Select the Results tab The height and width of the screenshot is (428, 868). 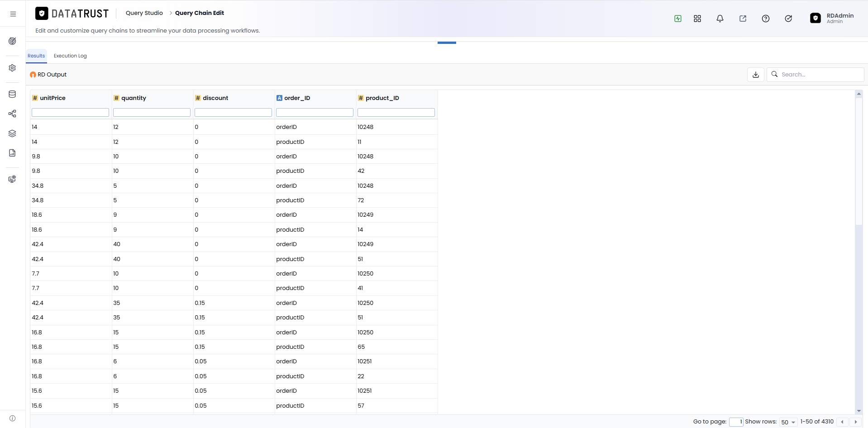tap(36, 56)
